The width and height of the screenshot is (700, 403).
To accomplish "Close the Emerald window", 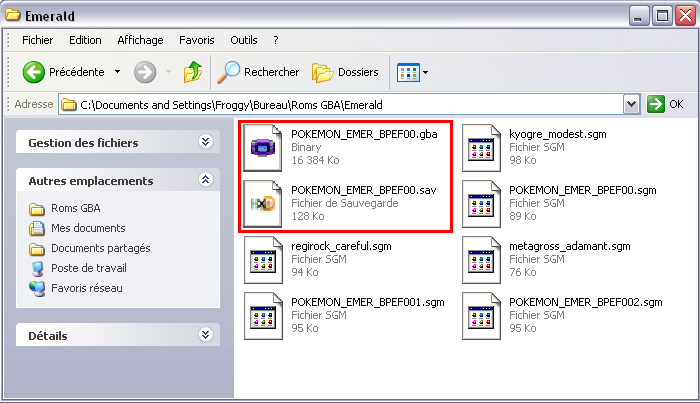I will coord(685,16).
